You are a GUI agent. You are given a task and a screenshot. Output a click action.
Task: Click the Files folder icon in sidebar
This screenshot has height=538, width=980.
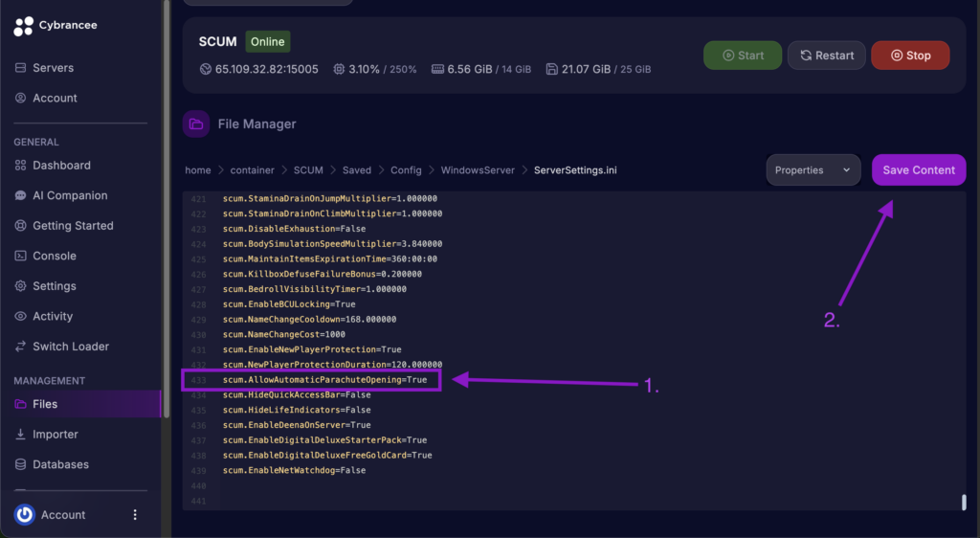pyautogui.click(x=21, y=404)
